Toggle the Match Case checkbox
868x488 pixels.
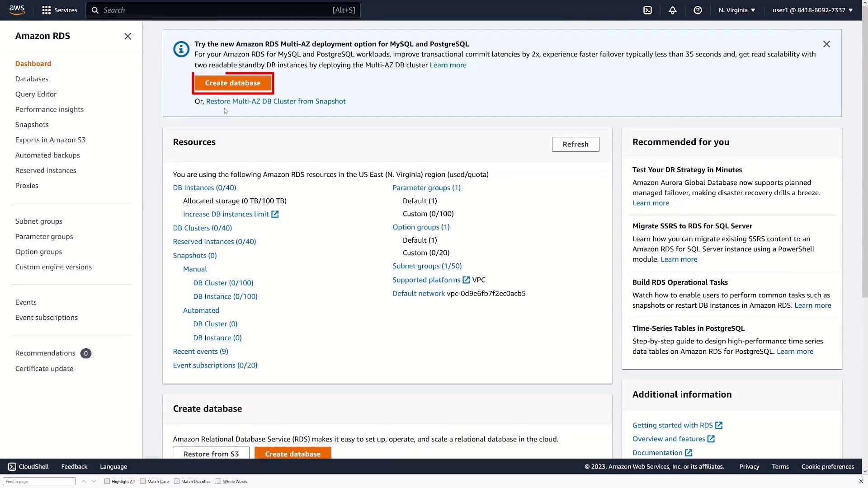[x=143, y=481]
